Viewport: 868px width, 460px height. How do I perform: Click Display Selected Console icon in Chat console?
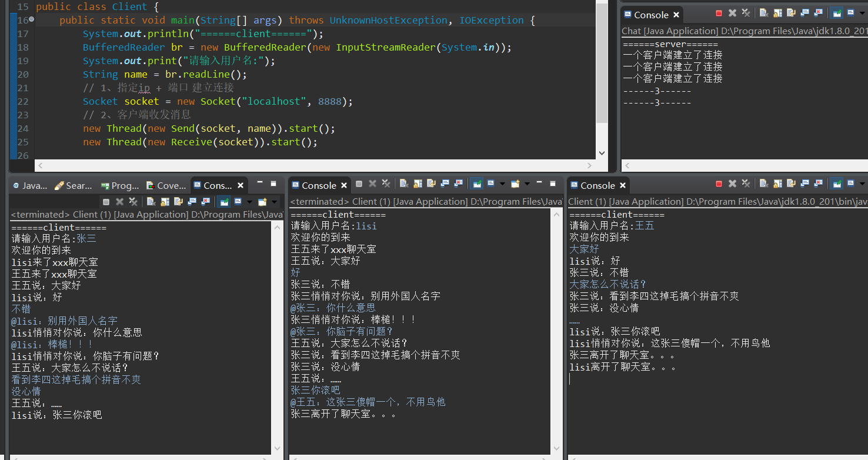pyautogui.click(x=850, y=13)
